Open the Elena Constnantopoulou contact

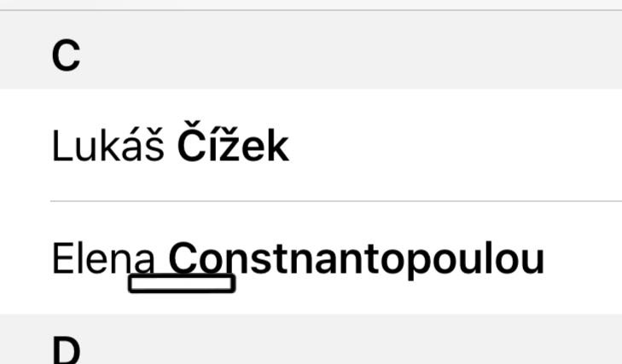(311, 258)
